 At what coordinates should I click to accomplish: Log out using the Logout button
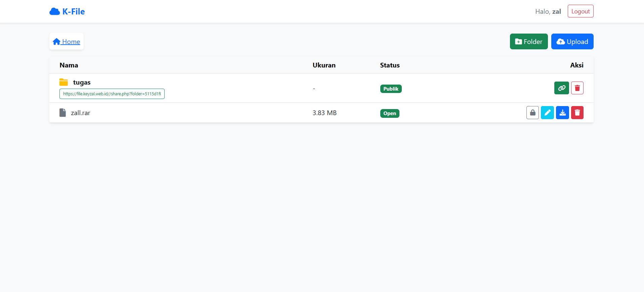[x=580, y=11]
